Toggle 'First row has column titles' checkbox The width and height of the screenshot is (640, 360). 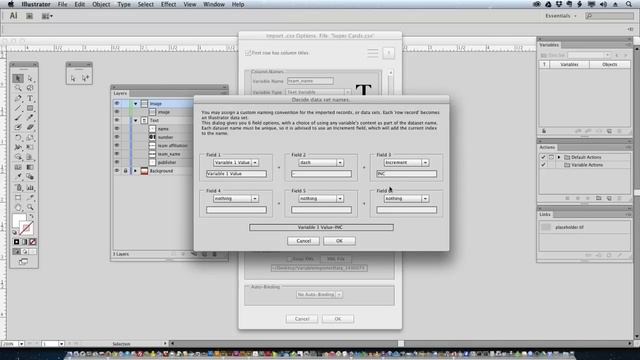point(248,53)
